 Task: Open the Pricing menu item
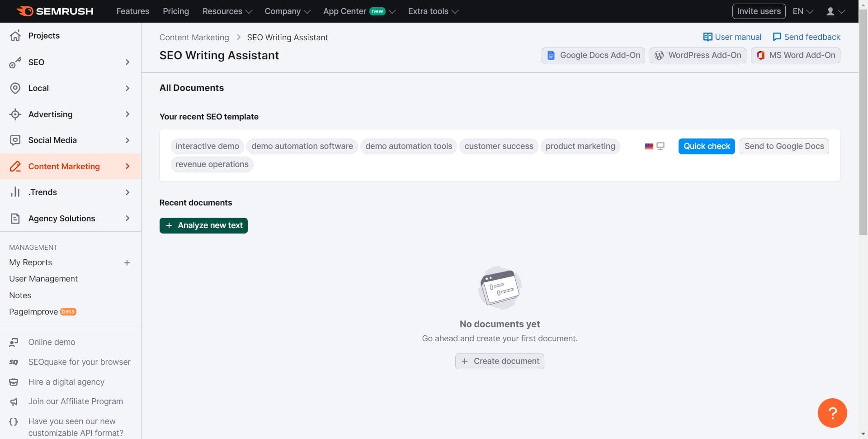point(176,11)
